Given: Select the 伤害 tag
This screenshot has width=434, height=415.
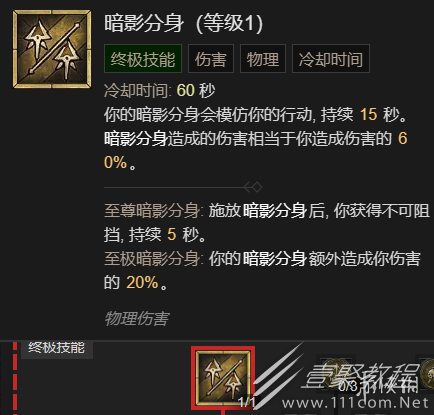Looking at the screenshot, I should (x=211, y=59).
